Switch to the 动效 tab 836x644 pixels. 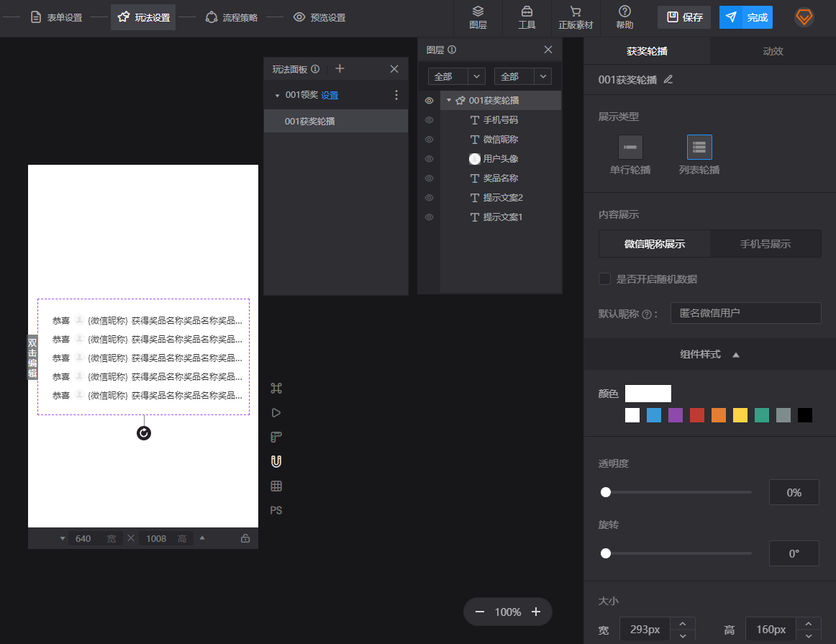coord(773,51)
